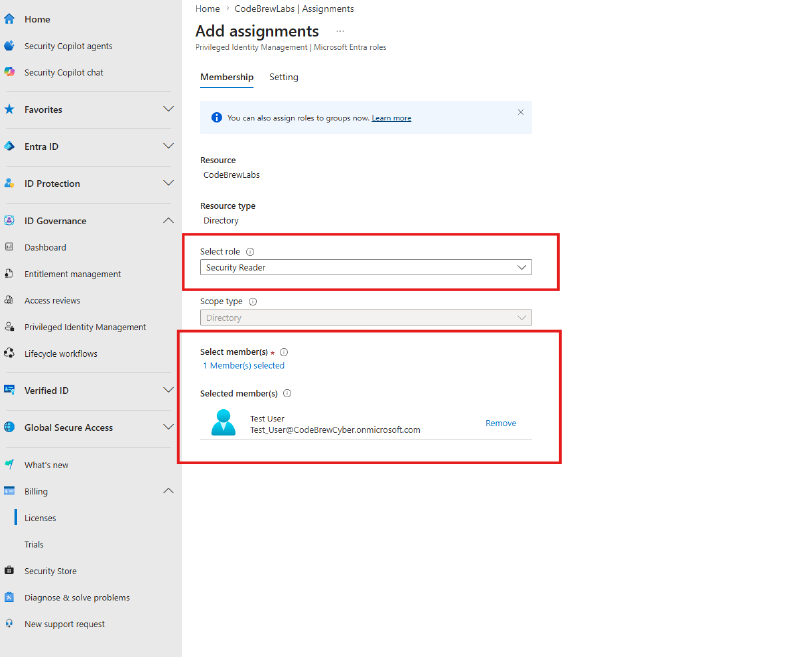Click CodeBrewLabs | Assignments breadcrumb
The width and height of the screenshot is (800, 657).
coord(294,9)
